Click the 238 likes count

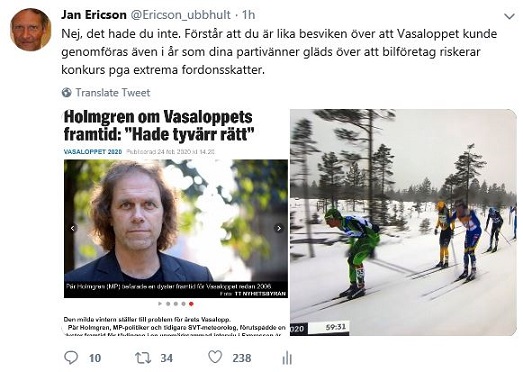click(241, 358)
